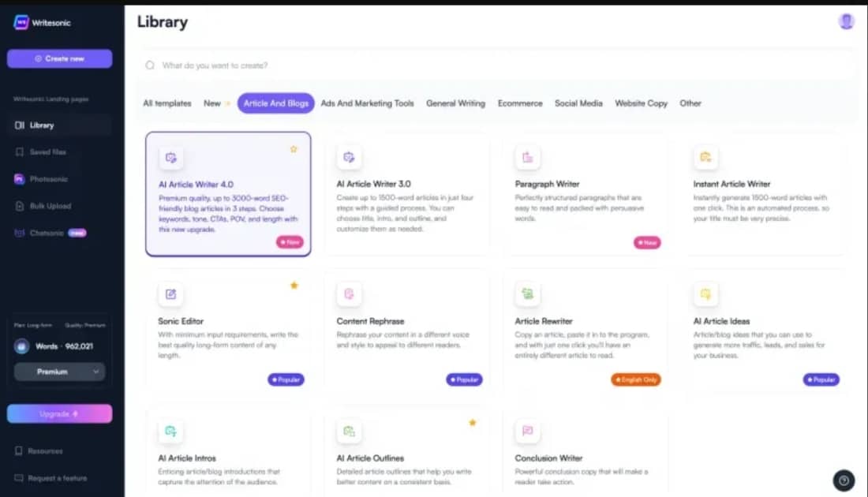Click the Saved files bookmark icon
The width and height of the screenshot is (868, 497).
(20, 151)
